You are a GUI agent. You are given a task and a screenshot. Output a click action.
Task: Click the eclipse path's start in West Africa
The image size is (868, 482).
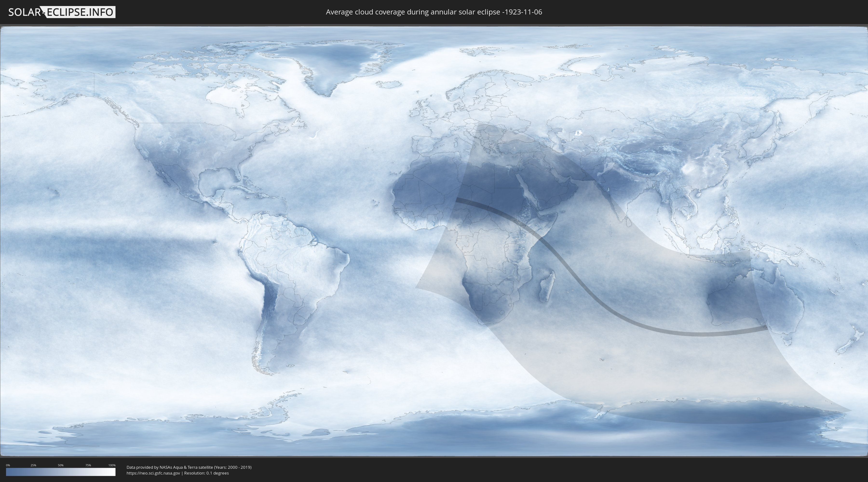click(x=458, y=200)
